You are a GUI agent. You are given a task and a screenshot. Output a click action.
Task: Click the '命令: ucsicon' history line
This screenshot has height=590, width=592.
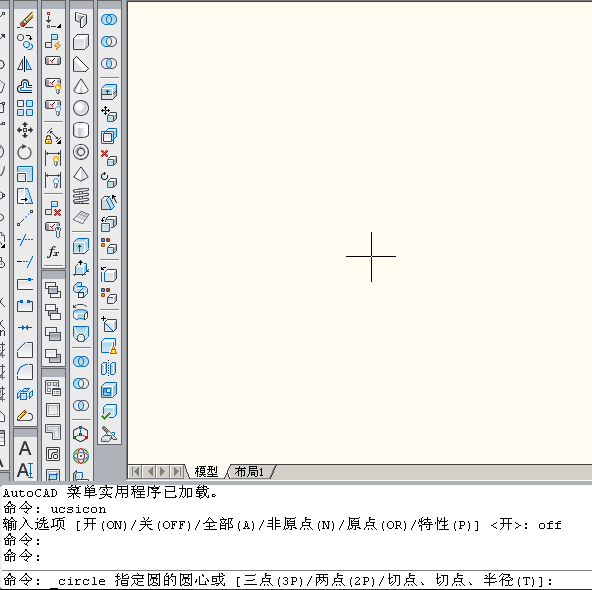point(55,508)
